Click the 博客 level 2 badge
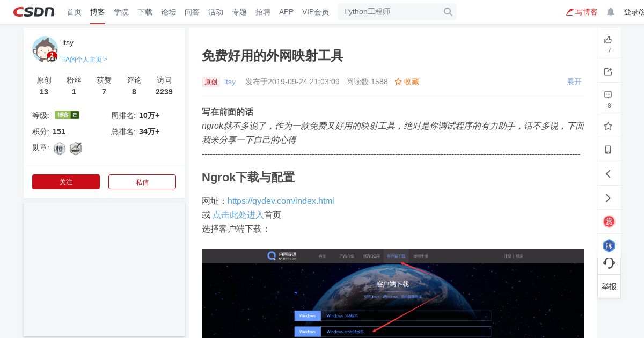This screenshot has width=644, height=338. tap(67, 115)
